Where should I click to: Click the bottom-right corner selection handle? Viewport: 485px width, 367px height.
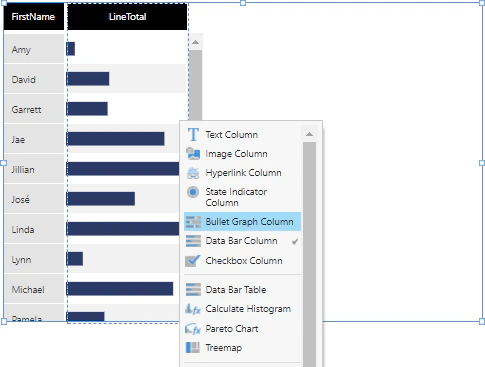coord(482,321)
